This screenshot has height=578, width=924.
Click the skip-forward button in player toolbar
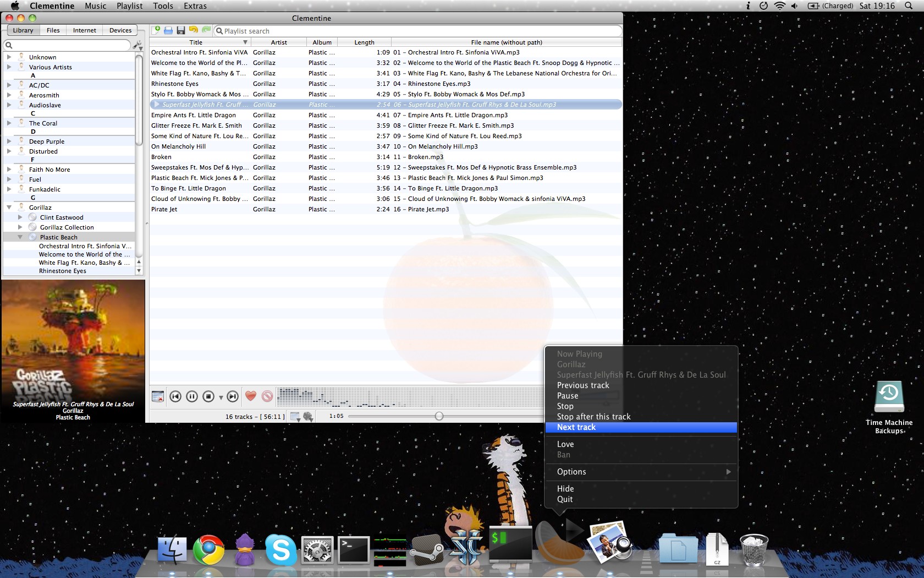233,396
